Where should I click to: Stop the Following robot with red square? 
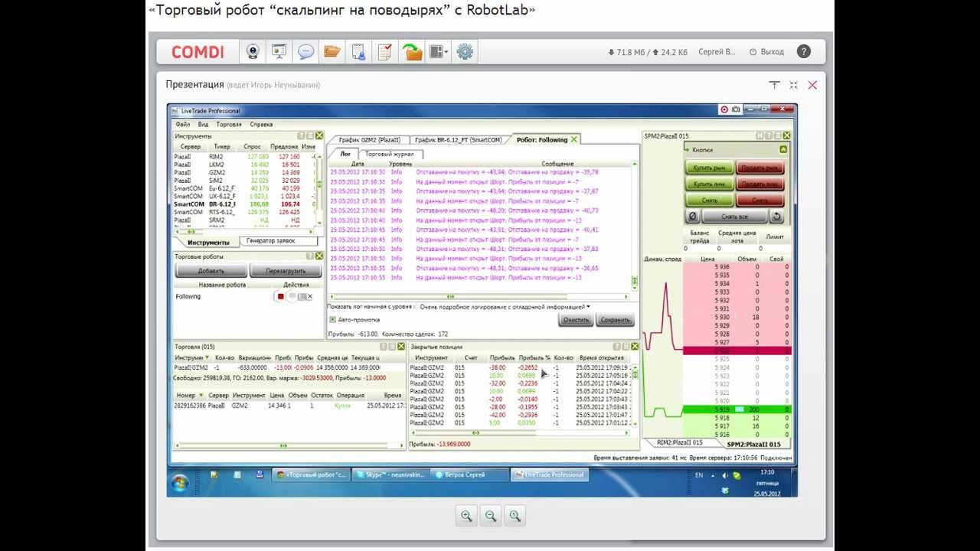(x=281, y=296)
